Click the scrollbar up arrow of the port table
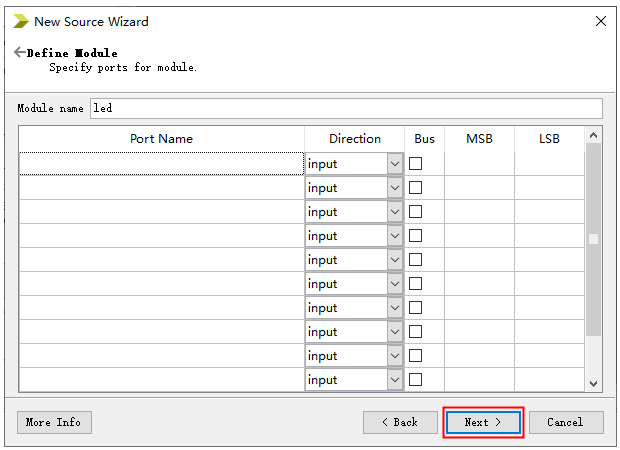The width and height of the screenshot is (620, 450). click(x=593, y=135)
